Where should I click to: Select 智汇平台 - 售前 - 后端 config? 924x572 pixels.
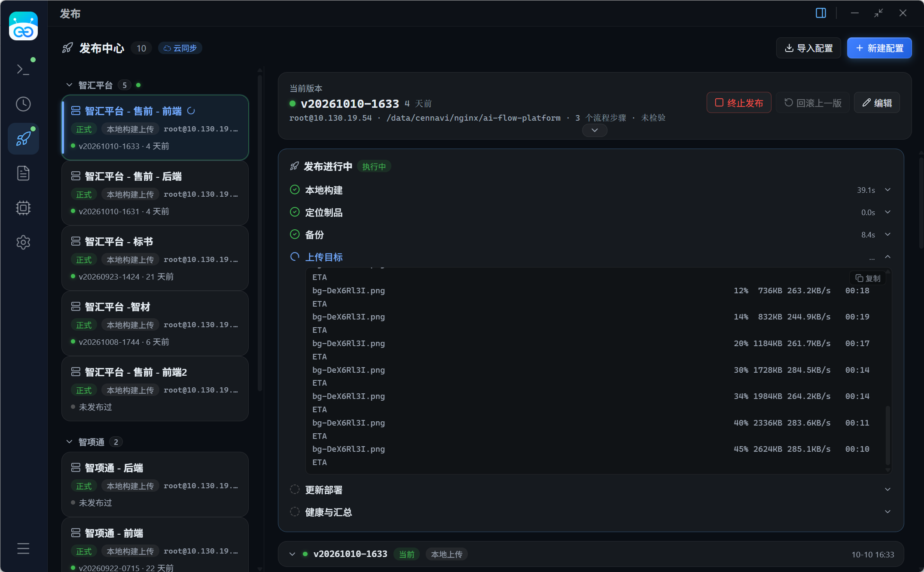[155, 193]
